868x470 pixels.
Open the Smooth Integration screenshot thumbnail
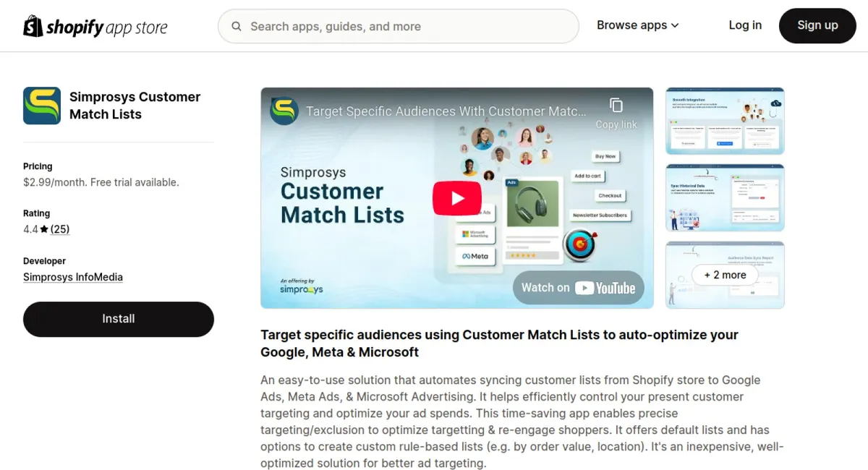tap(724, 121)
